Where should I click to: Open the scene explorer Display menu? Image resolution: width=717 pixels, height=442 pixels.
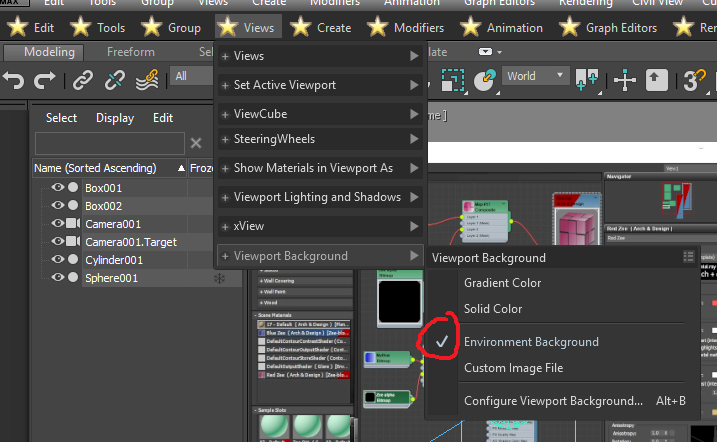click(115, 118)
